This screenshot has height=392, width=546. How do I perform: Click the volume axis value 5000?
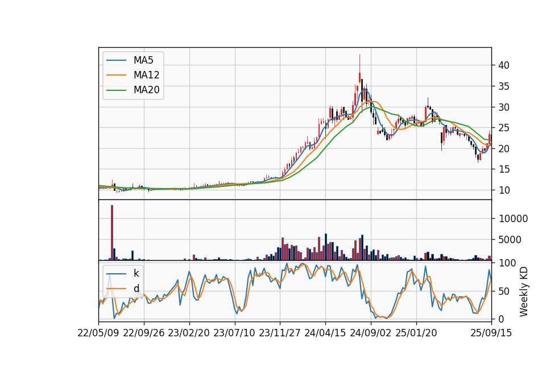click(510, 240)
